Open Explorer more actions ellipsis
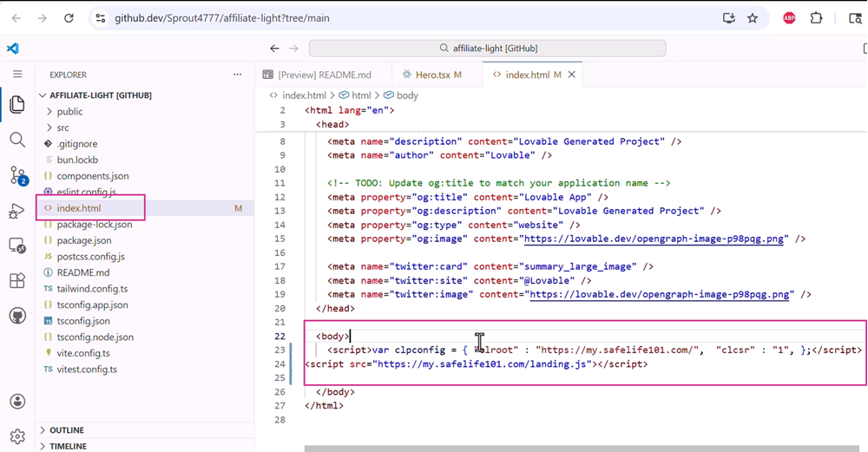This screenshot has height=452, width=868. click(x=237, y=74)
